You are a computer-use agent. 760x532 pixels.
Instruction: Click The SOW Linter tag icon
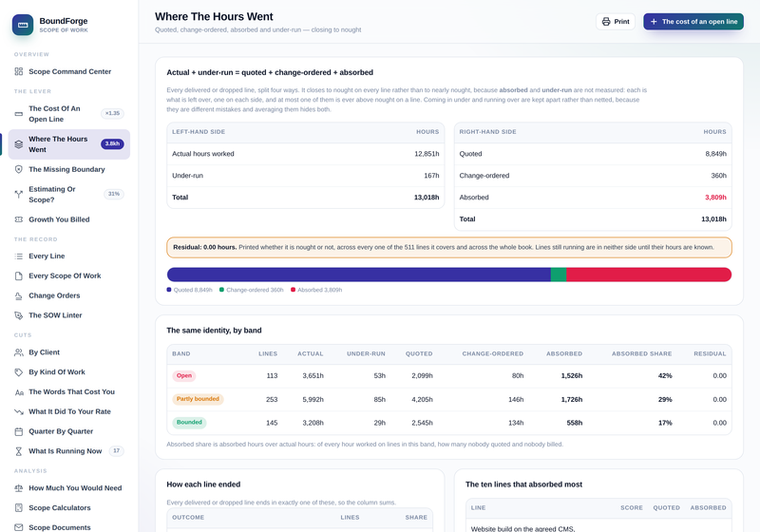[x=18, y=315]
